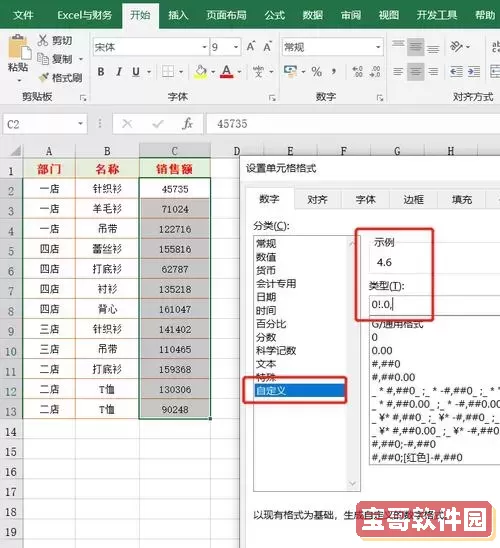Switch to 数据 ribbon tab

(312, 15)
